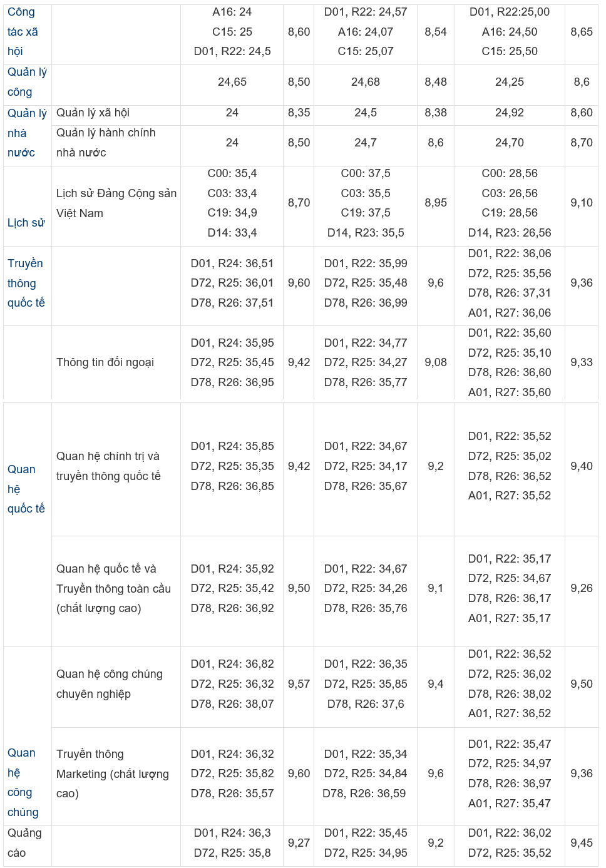Select Quan hệ quốc tế và Truyền thông toàn cầu

(x=113, y=588)
